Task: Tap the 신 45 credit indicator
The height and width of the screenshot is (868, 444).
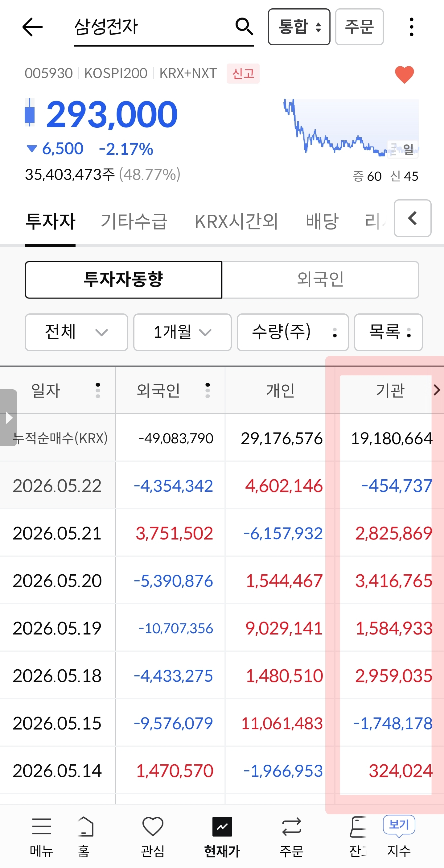Action: coord(404,176)
